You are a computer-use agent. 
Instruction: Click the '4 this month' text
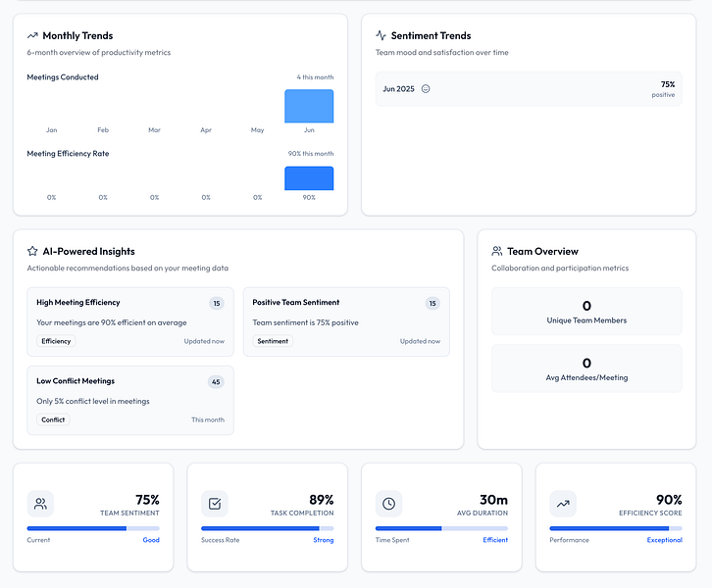pos(315,77)
